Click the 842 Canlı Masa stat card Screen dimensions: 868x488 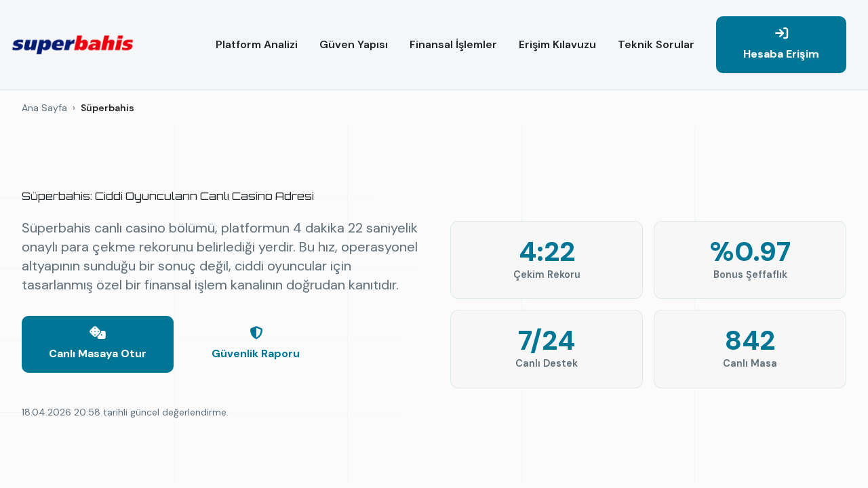(x=750, y=349)
